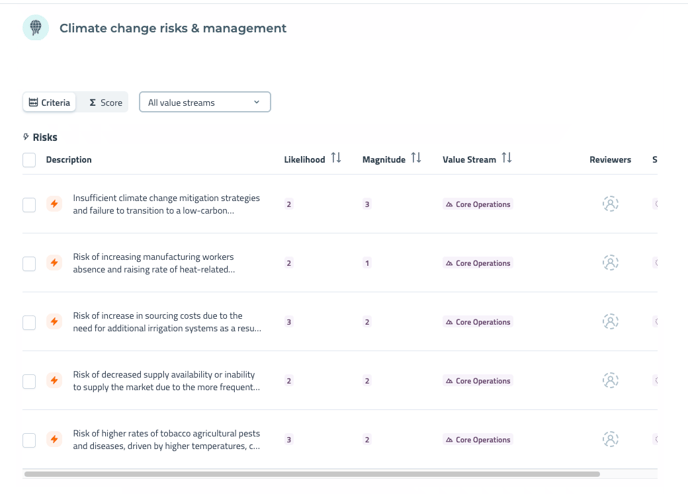Open risk of increase in sourcing costs
Image resolution: width=688 pixels, height=494 pixels.
click(x=166, y=322)
